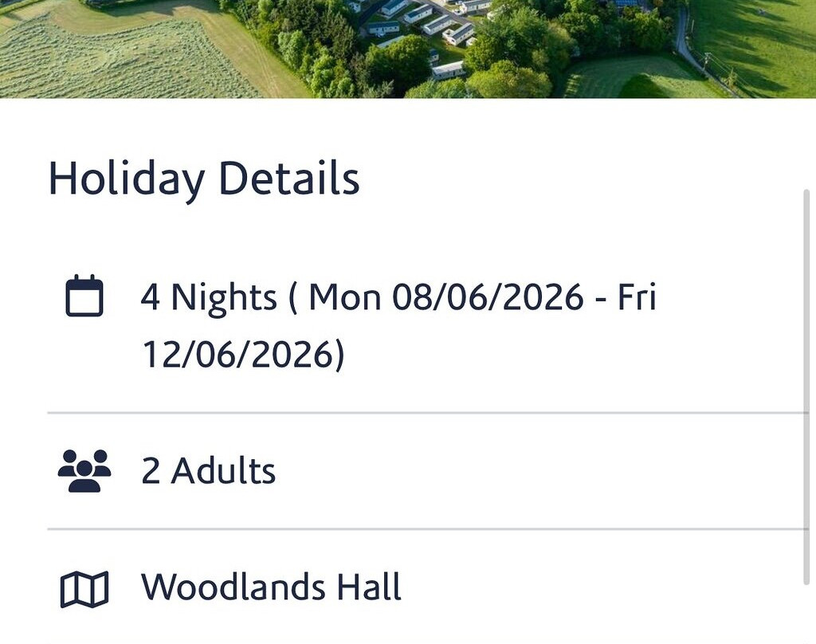The width and height of the screenshot is (816, 644).
Task: Click the calendar icon beside 4 Nights
Action: click(84, 296)
